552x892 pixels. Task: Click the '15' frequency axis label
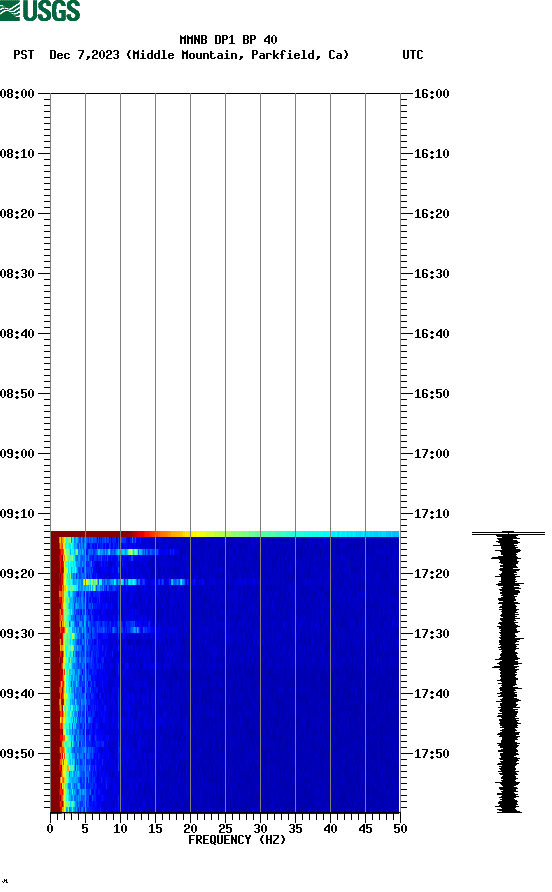(x=155, y=829)
